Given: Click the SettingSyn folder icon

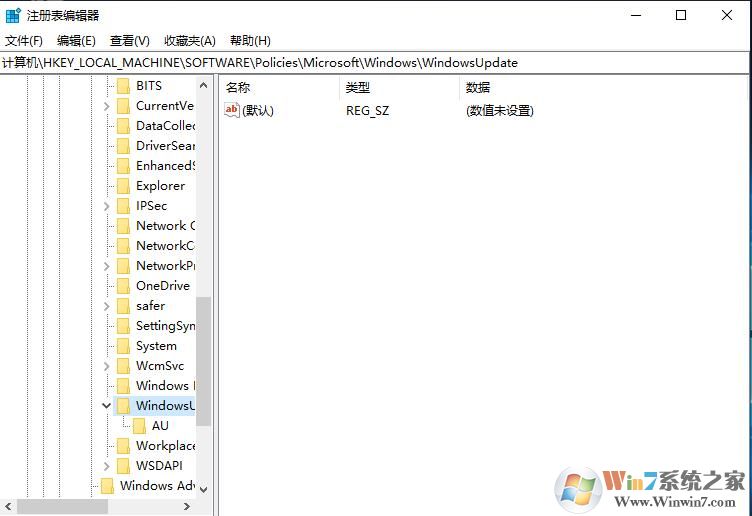Looking at the screenshot, I should pos(123,326).
